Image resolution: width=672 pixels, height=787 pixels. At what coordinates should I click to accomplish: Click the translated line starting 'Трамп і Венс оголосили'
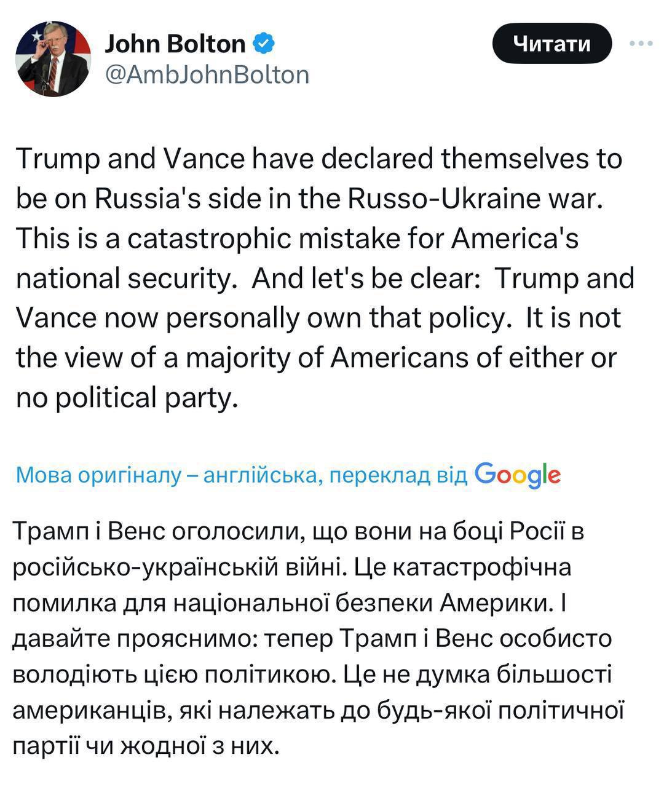coord(298,531)
